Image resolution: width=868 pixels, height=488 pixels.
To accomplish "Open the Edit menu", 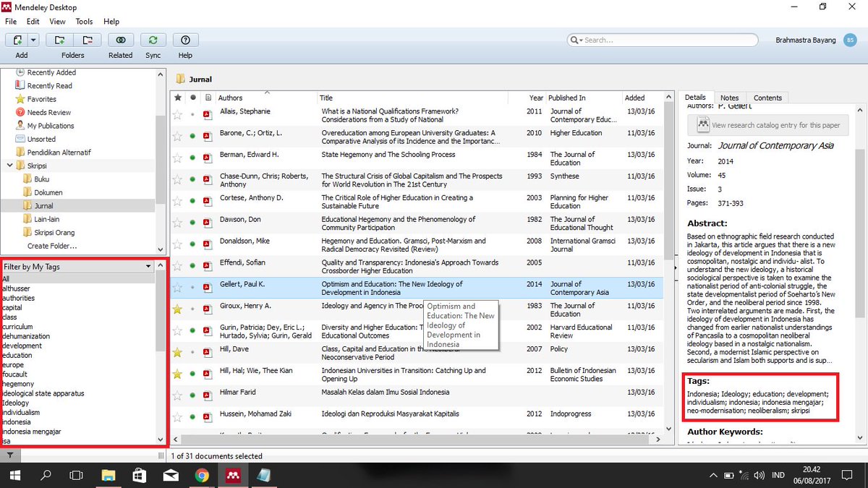I will (33, 22).
